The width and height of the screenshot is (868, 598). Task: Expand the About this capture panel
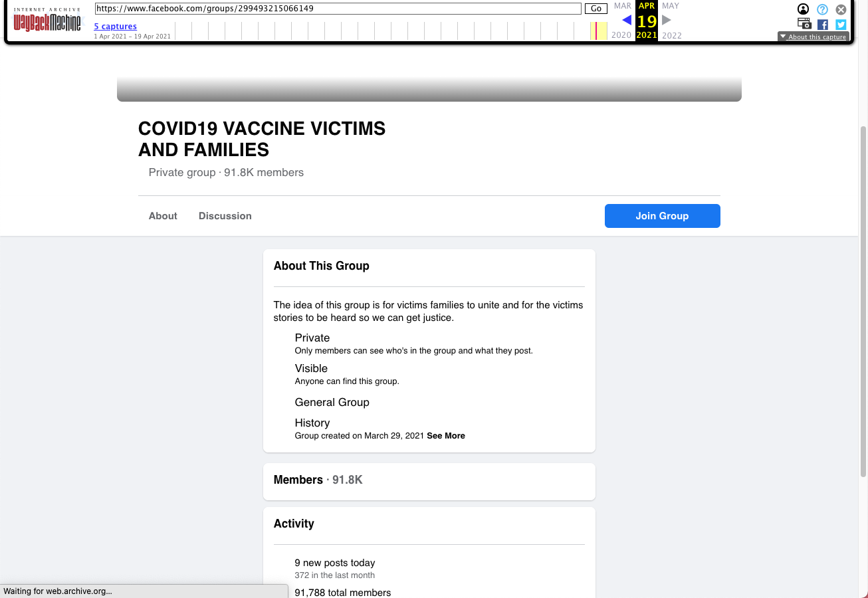click(813, 37)
